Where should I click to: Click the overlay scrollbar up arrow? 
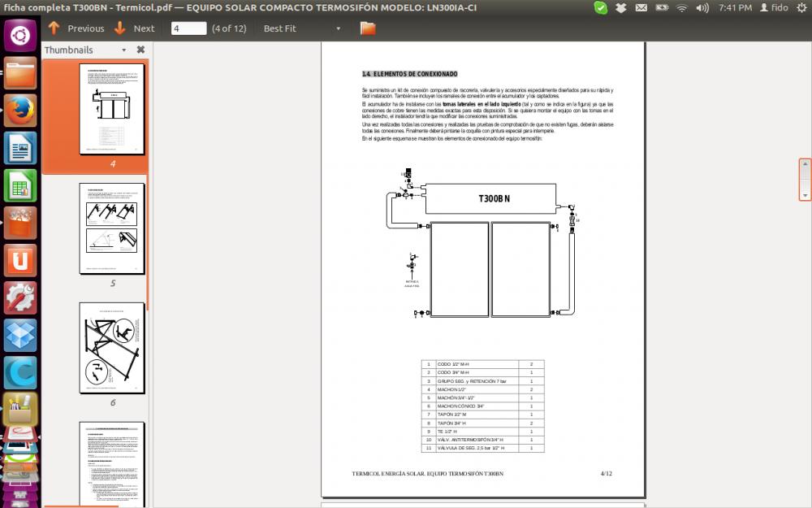pyautogui.click(x=805, y=164)
